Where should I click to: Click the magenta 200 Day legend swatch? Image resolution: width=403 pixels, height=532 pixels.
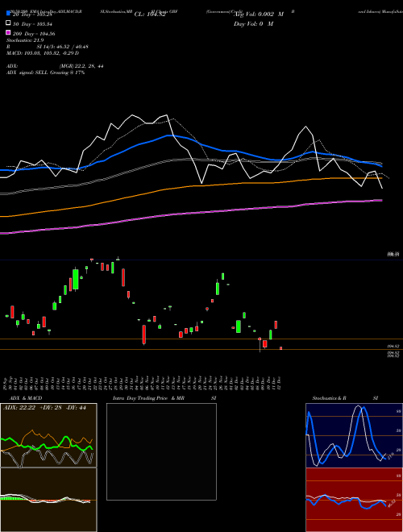pos(8,32)
